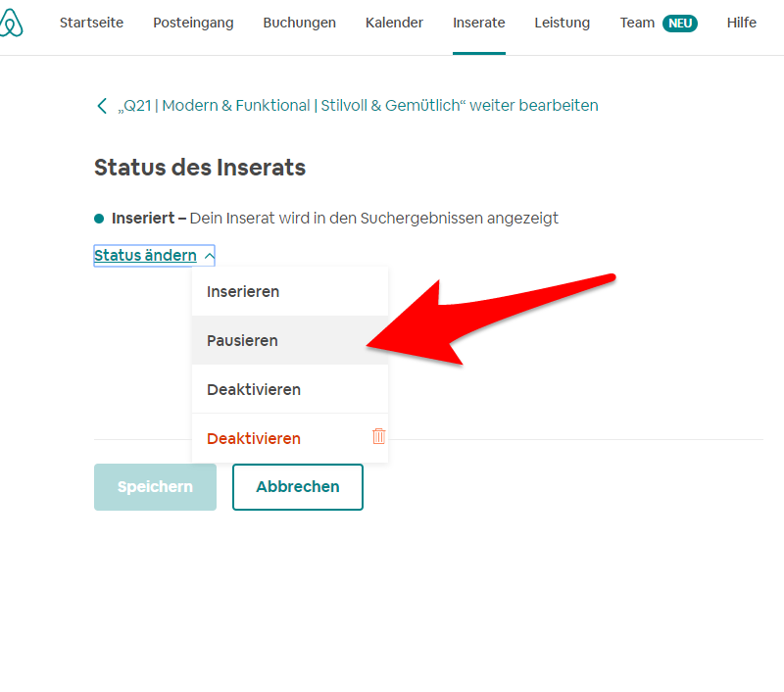Open the Buchungen page
Viewport: 784px width, 692px height.
pyautogui.click(x=299, y=22)
